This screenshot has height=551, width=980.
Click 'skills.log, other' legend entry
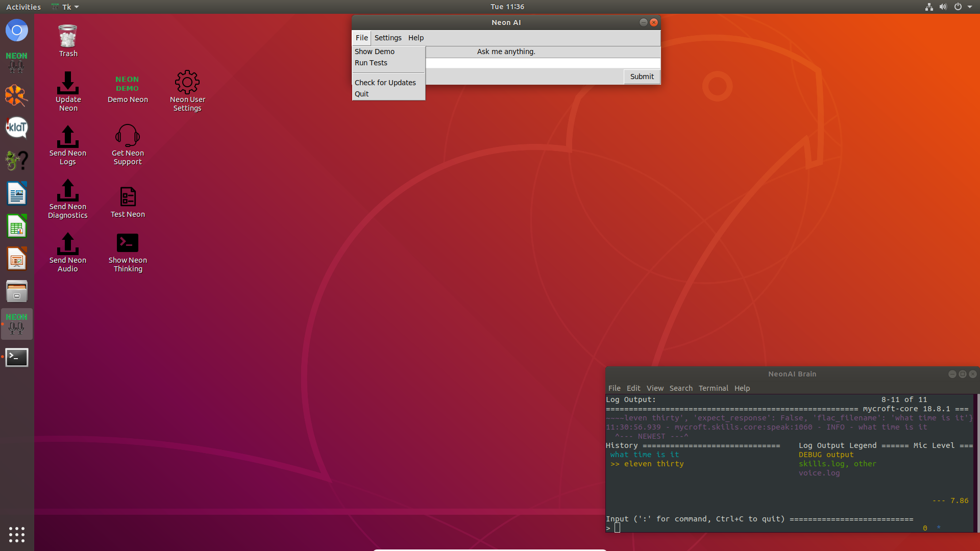click(x=837, y=464)
